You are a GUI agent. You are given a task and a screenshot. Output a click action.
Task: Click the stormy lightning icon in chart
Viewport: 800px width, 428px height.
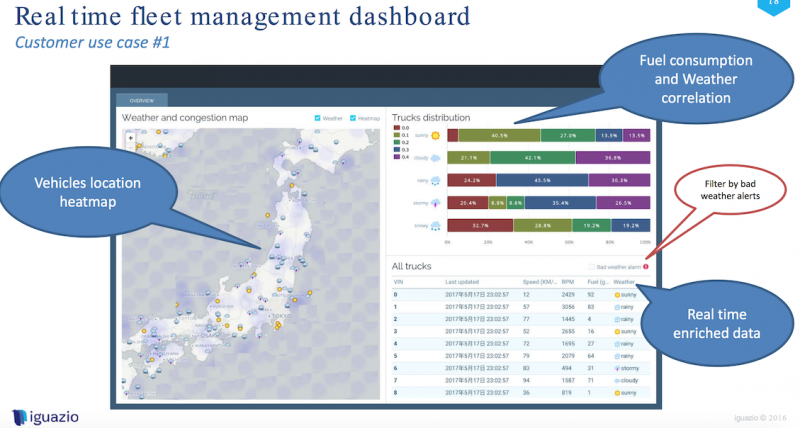click(437, 203)
